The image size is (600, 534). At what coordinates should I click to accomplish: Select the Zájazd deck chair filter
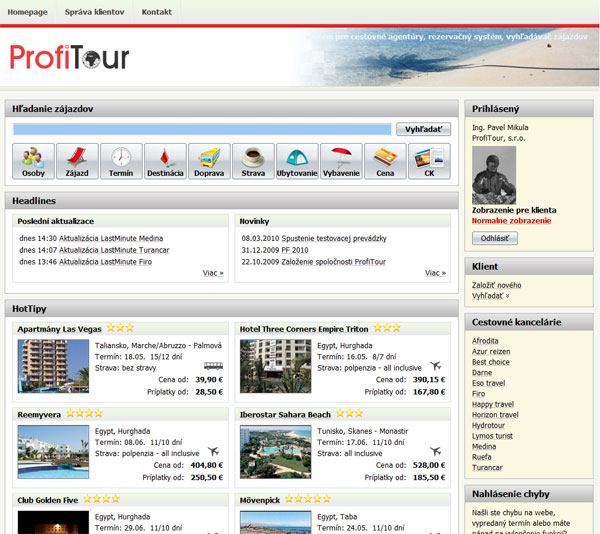pyautogui.click(x=77, y=161)
